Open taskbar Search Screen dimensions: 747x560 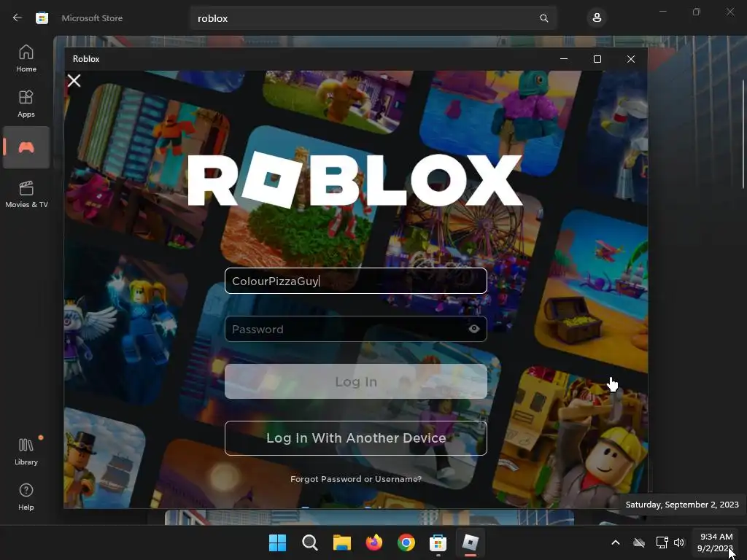309,542
